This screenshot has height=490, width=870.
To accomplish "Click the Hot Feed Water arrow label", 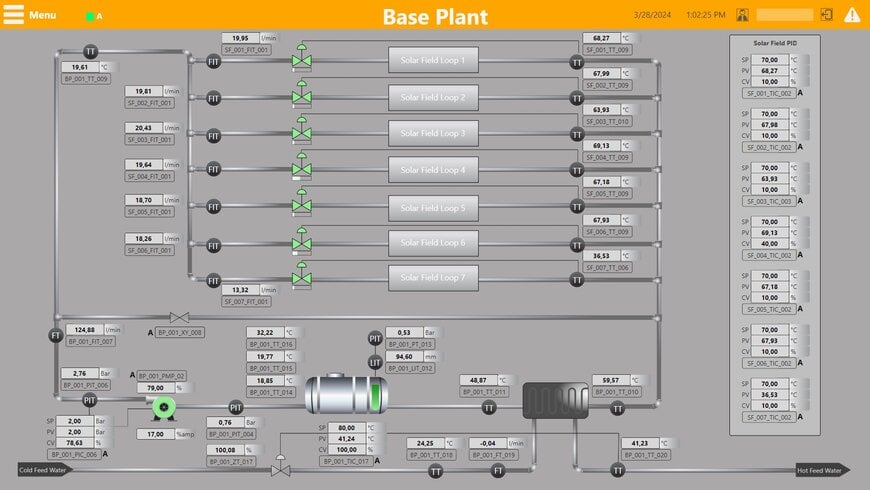I will [823, 470].
